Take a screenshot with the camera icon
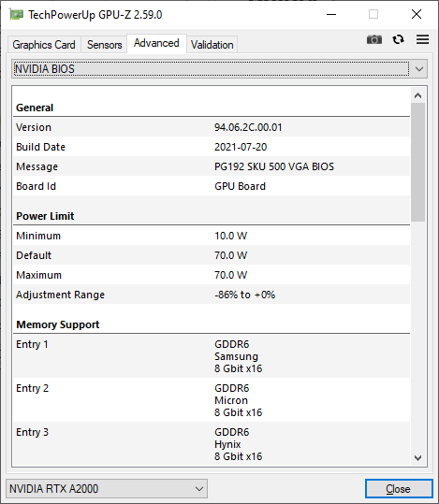The height and width of the screenshot is (504, 439). pos(374,39)
